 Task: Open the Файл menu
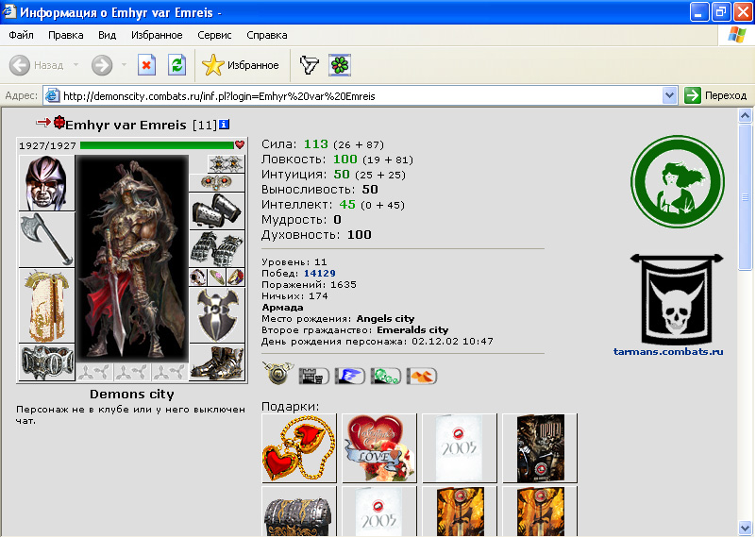[21, 35]
